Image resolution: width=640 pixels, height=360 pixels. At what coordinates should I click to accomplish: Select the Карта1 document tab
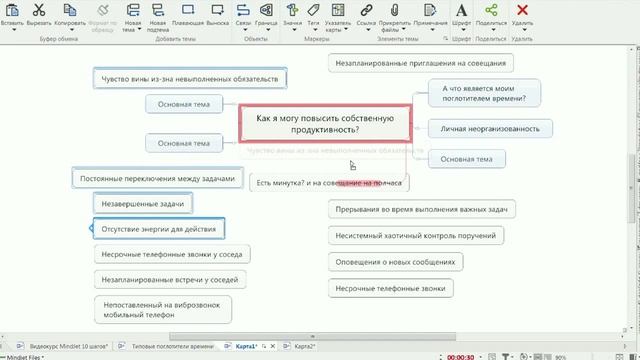pos(246,346)
